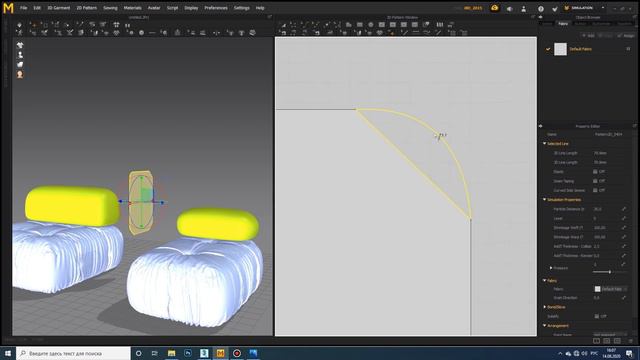The height and width of the screenshot is (360, 640).
Task: Open the SIMULATION mode dropdown
Action: pos(603,8)
